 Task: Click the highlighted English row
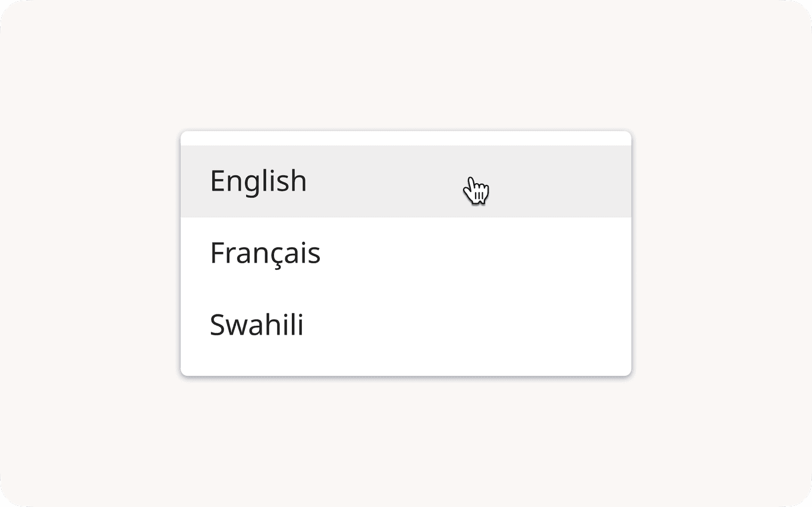pyautogui.click(x=405, y=181)
